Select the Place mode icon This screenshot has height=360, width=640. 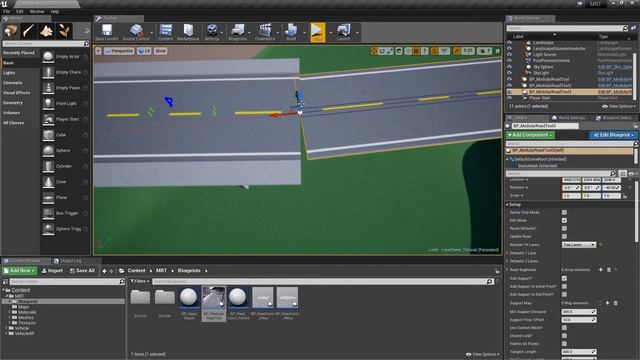click(11, 31)
